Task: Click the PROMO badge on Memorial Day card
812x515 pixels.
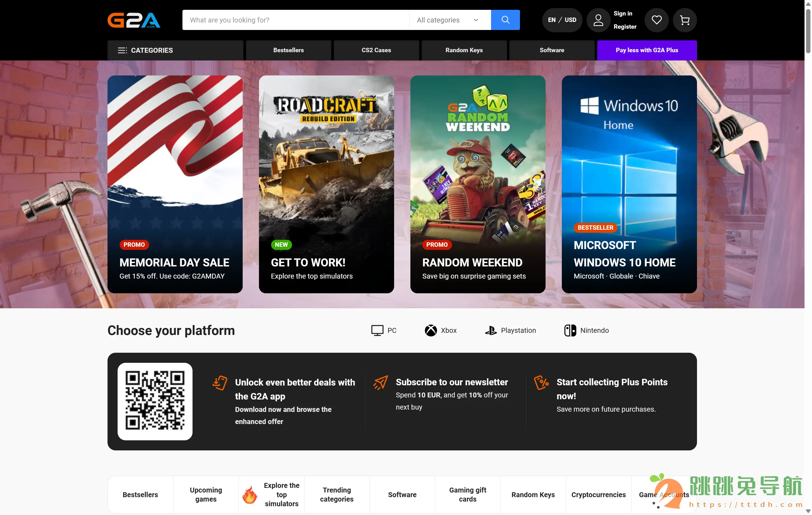Action: coord(134,245)
